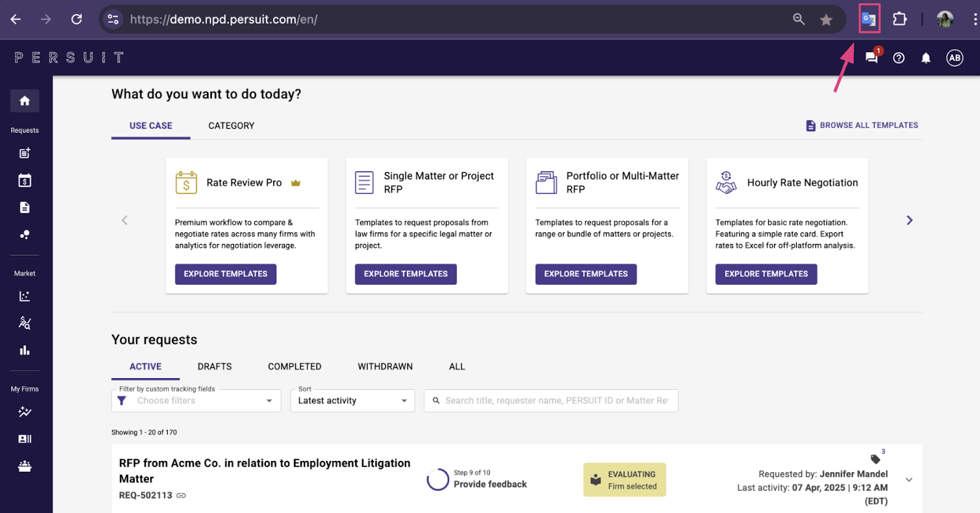Click the 'Provide feedback' step label

click(x=490, y=484)
